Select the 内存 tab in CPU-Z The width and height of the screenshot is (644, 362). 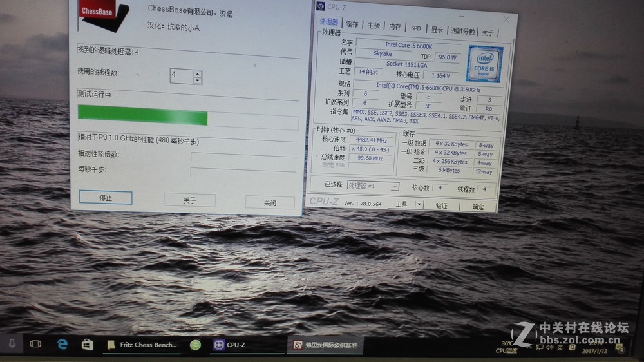coord(395,26)
